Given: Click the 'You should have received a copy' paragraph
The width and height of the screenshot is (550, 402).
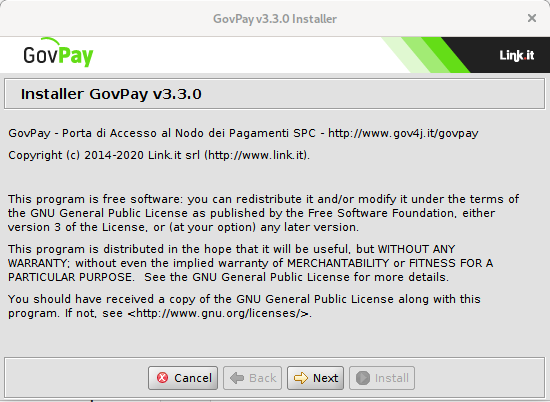Looking at the screenshot, I should [244, 306].
